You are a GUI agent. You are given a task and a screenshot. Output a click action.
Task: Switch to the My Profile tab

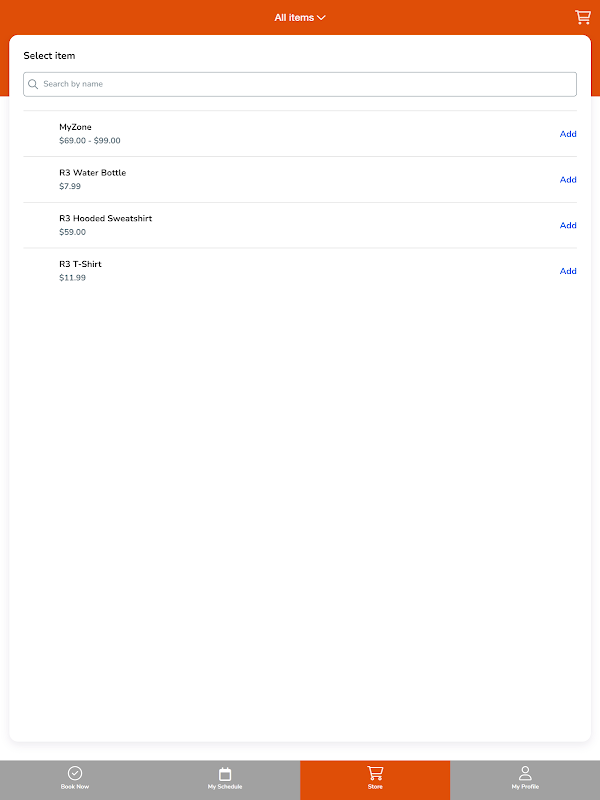coord(525,780)
